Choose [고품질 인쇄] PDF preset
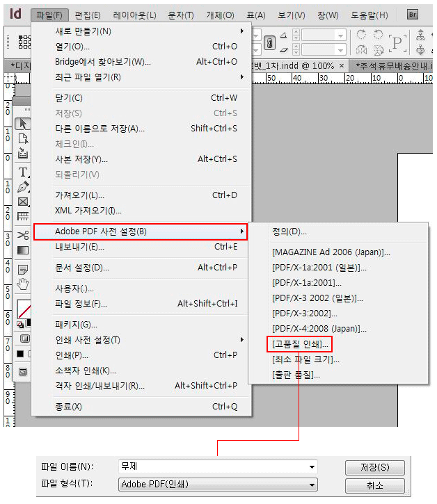The width and height of the screenshot is (437, 504). 300,343
